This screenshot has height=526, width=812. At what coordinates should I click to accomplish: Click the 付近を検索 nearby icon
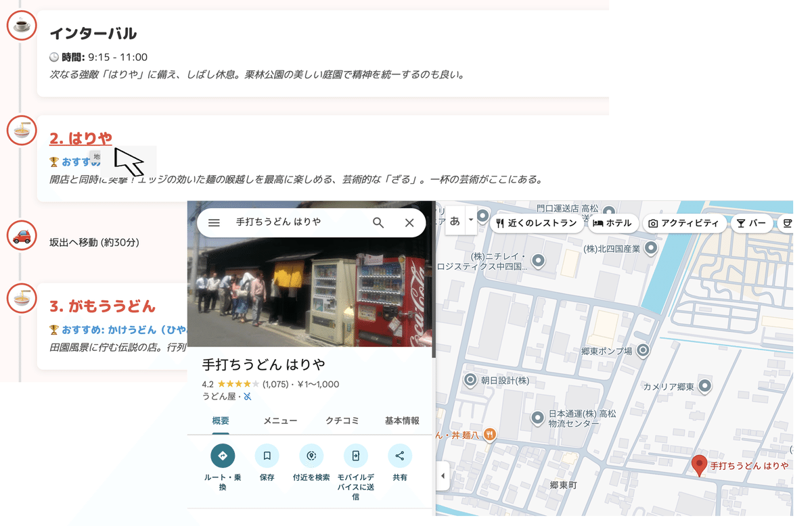[311, 456]
